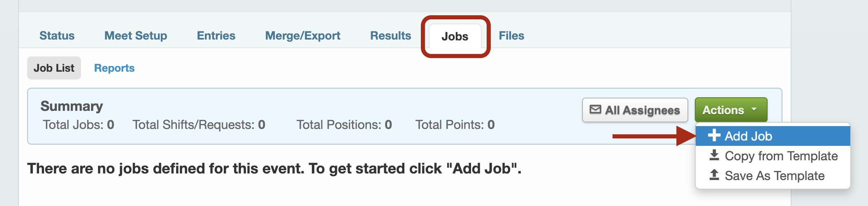Screen dimensions: 868x206
Task: Open the Meet Setup tab
Action: click(136, 36)
